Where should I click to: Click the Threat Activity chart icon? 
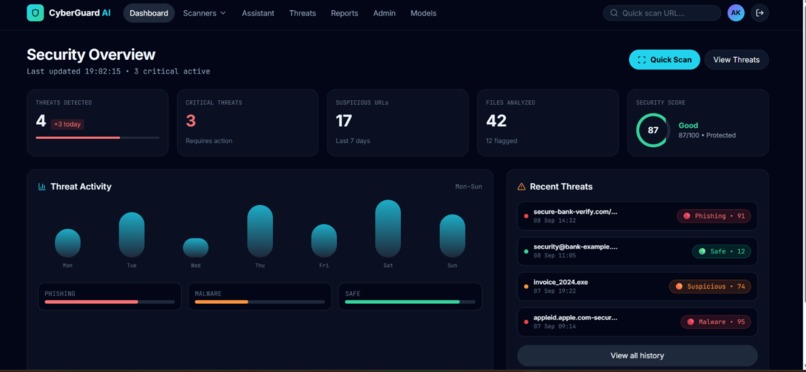(x=42, y=187)
